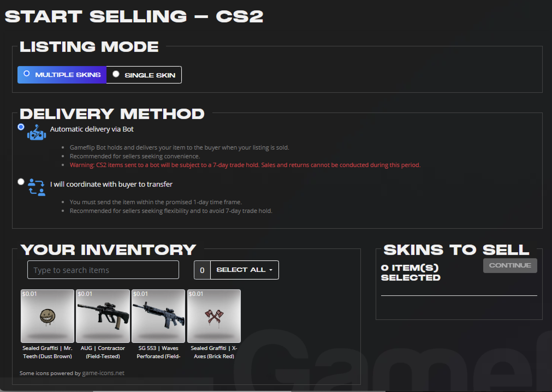Select the Mr. Teeth graffiti item

(48, 316)
